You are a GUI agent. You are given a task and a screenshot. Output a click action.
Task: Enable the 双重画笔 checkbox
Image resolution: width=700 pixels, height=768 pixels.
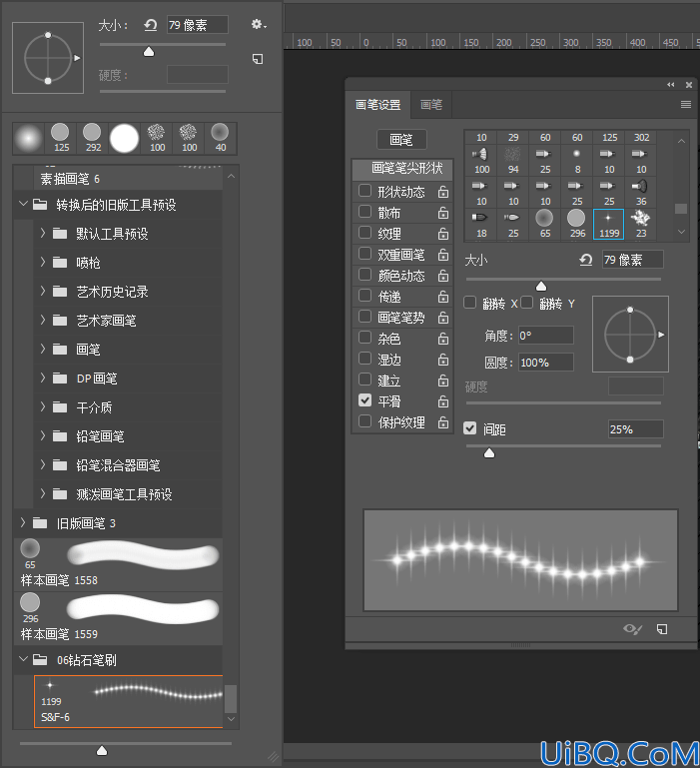point(364,254)
